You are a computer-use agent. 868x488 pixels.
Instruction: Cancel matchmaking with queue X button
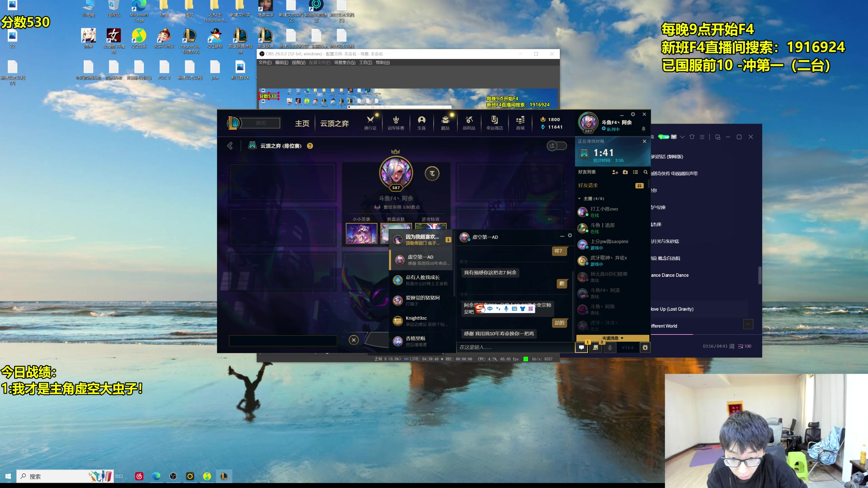coord(644,141)
